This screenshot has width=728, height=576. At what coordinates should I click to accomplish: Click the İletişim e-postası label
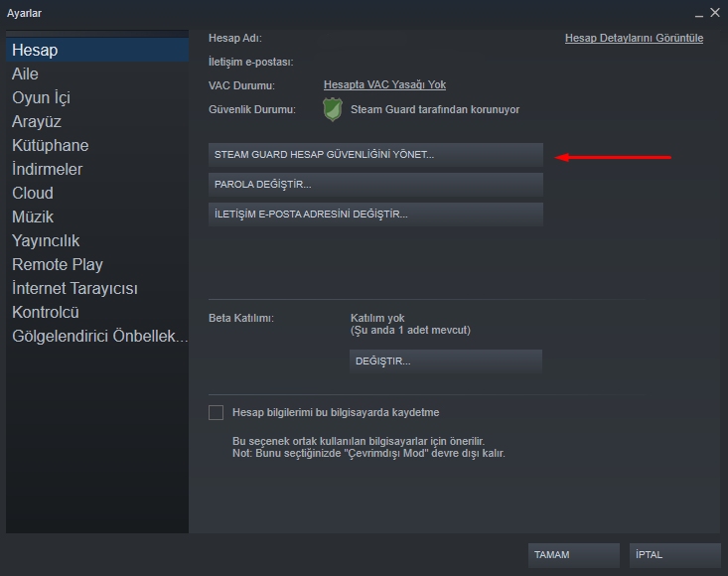[250, 62]
